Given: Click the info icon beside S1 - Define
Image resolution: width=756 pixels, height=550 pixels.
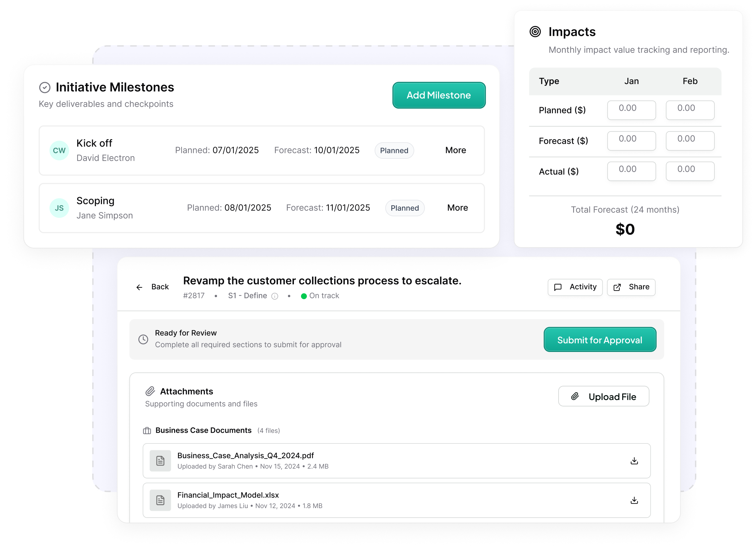Looking at the screenshot, I should point(275,296).
